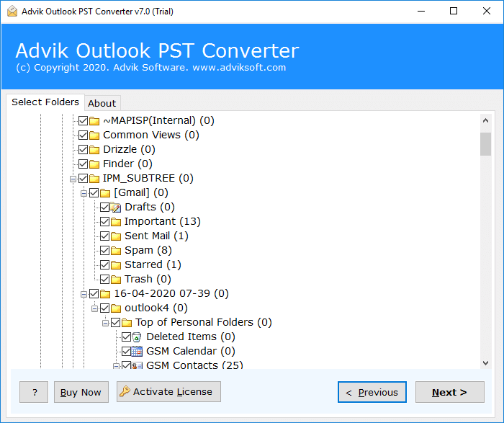Click the GSM Calendar grid icon
The image size is (504, 423).
pyautogui.click(x=137, y=352)
